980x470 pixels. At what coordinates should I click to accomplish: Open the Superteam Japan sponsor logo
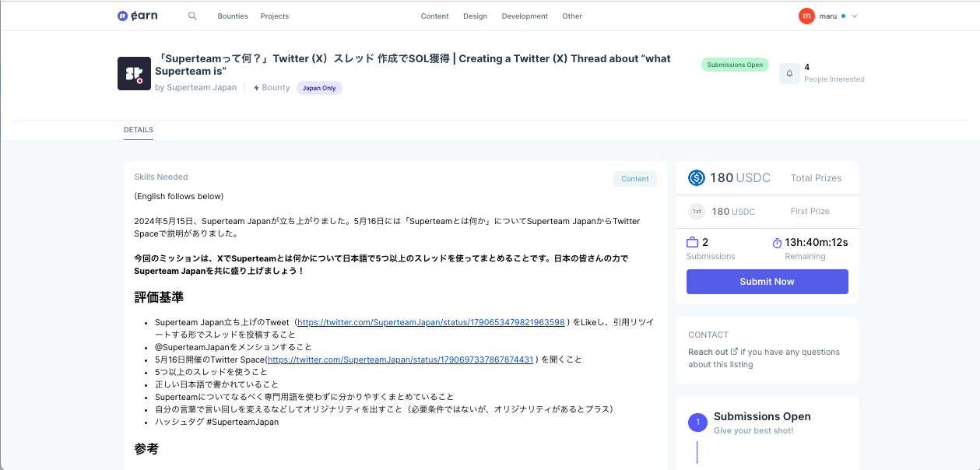(x=134, y=73)
